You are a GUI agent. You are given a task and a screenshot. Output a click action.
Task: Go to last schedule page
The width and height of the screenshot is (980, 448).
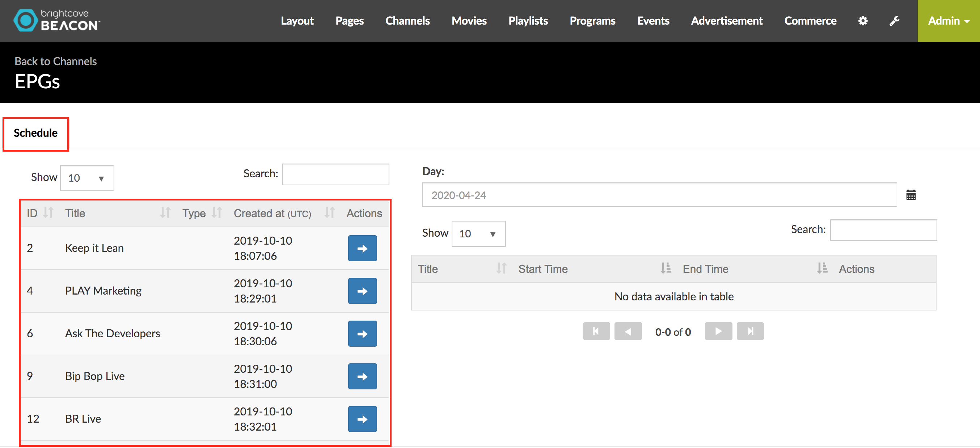750,331
